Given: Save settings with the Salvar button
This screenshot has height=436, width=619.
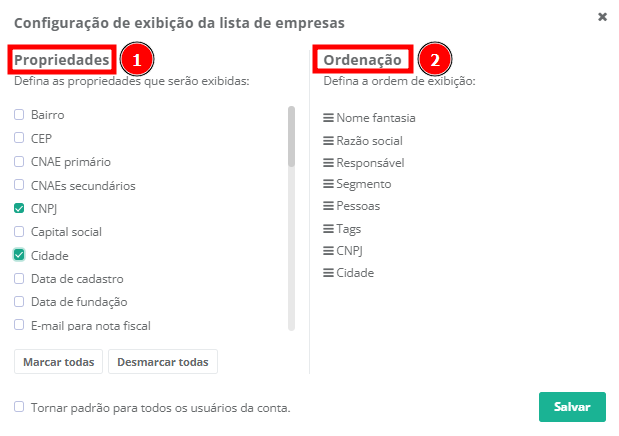Looking at the screenshot, I should [572, 406].
